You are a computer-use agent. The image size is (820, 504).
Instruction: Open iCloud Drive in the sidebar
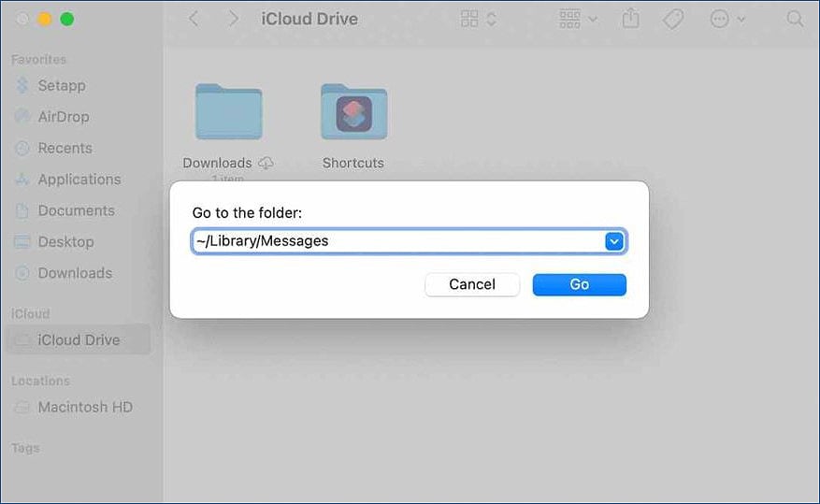79,339
